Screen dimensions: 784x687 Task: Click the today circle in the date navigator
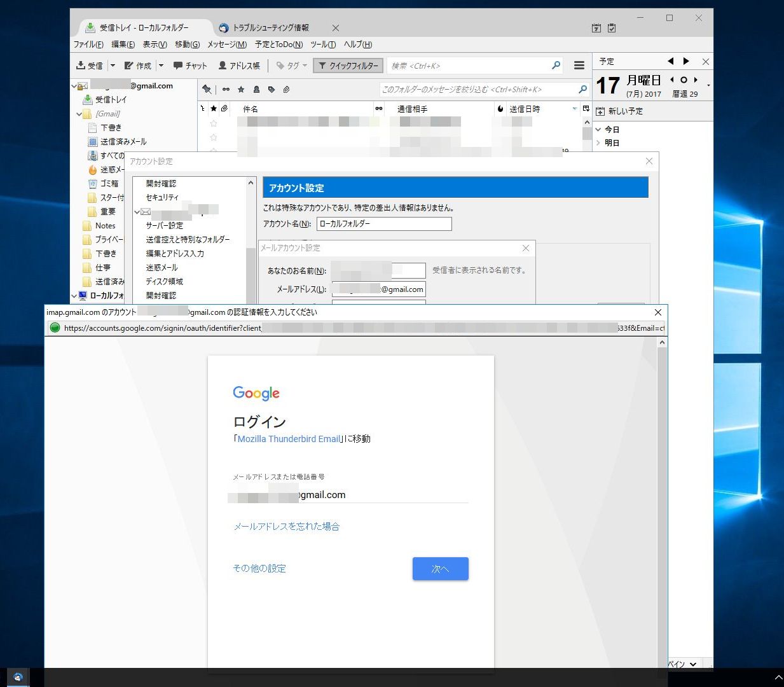684,80
